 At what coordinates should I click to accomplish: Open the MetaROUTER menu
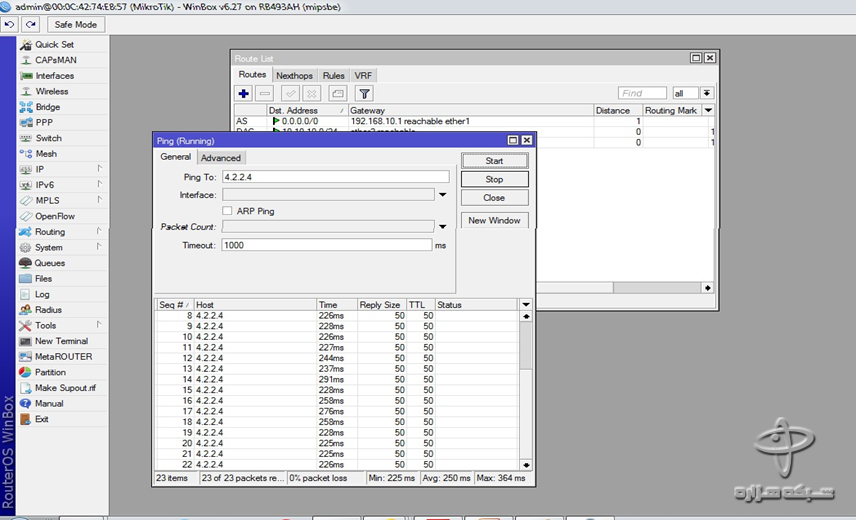point(63,357)
